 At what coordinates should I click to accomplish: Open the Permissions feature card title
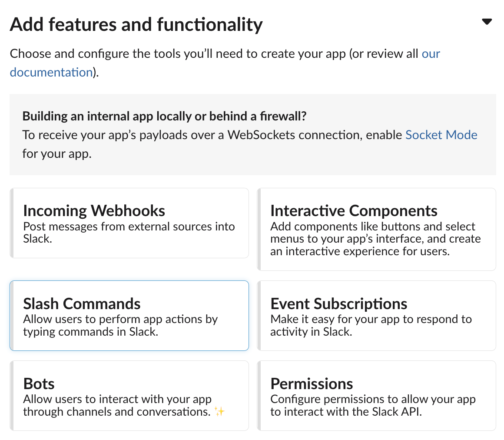click(312, 384)
